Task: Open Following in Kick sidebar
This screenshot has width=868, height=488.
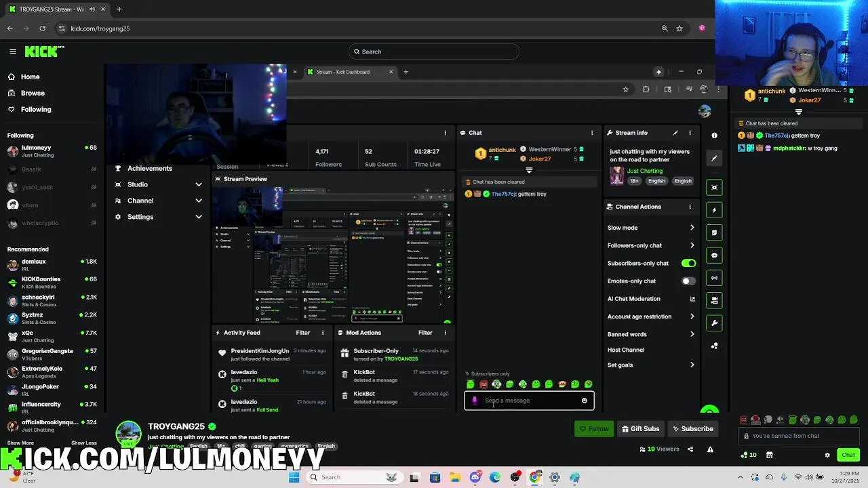Action: tap(29, 109)
